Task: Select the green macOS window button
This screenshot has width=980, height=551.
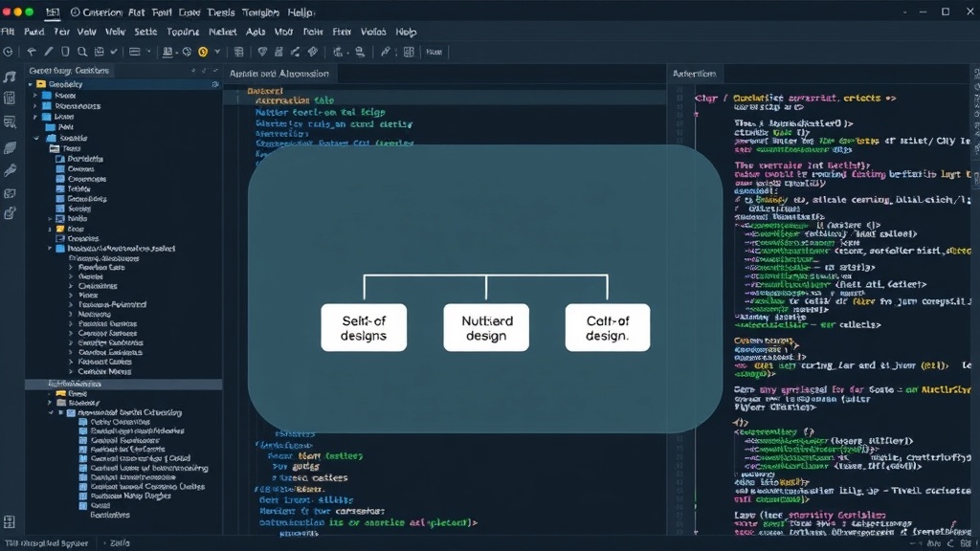Action: (x=29, y=11)
